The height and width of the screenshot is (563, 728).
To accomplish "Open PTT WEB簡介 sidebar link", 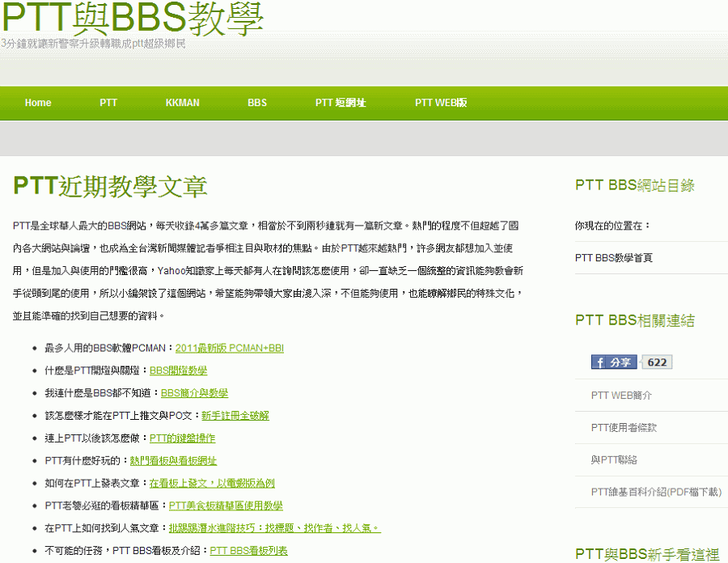I will click(620, 396).
